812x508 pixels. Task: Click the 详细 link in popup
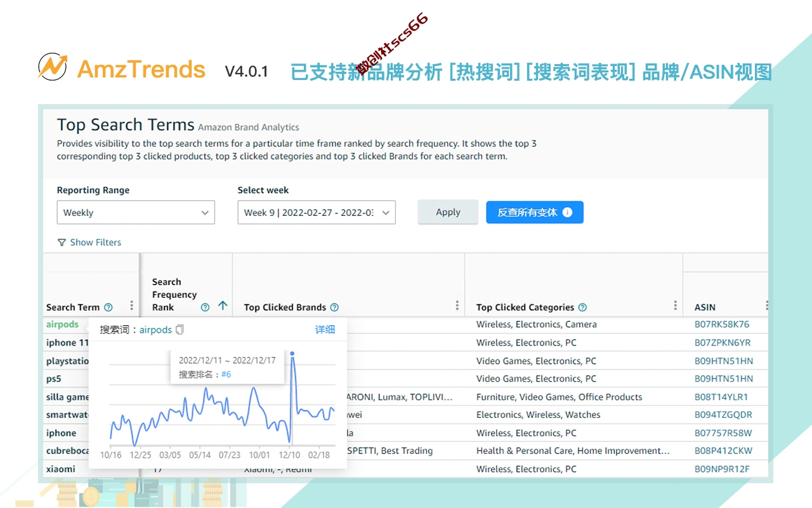tap(325, 330)
